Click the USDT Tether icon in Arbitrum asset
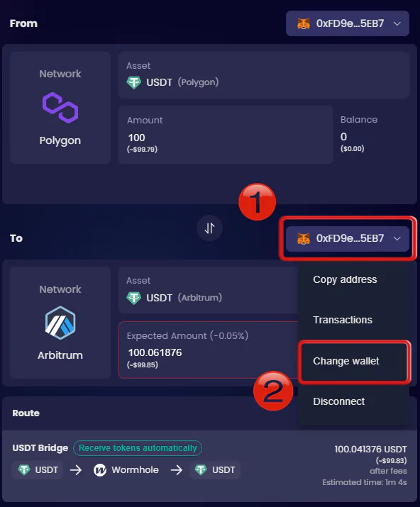 pyautogui.click(x=133, y=298)
